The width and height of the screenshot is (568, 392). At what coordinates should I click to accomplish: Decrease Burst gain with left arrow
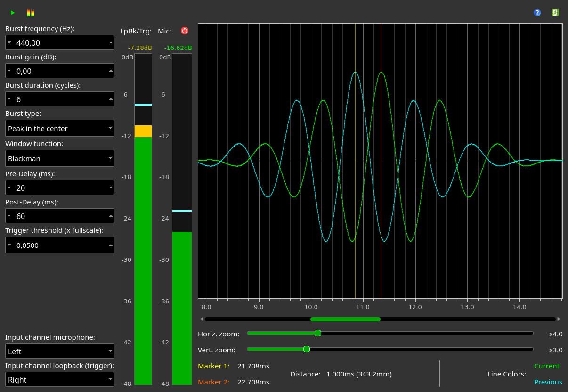[x=9, y=71]
